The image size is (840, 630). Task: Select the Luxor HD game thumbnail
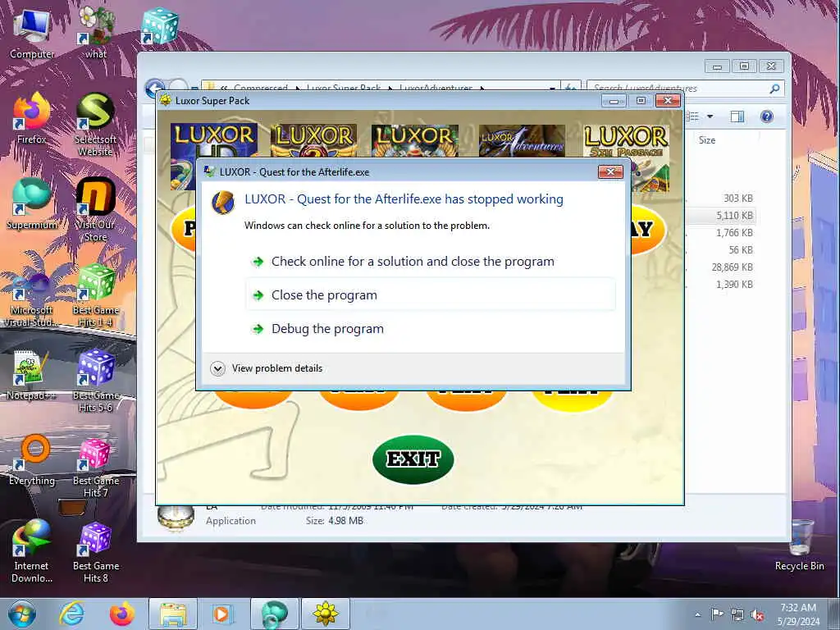214,140
